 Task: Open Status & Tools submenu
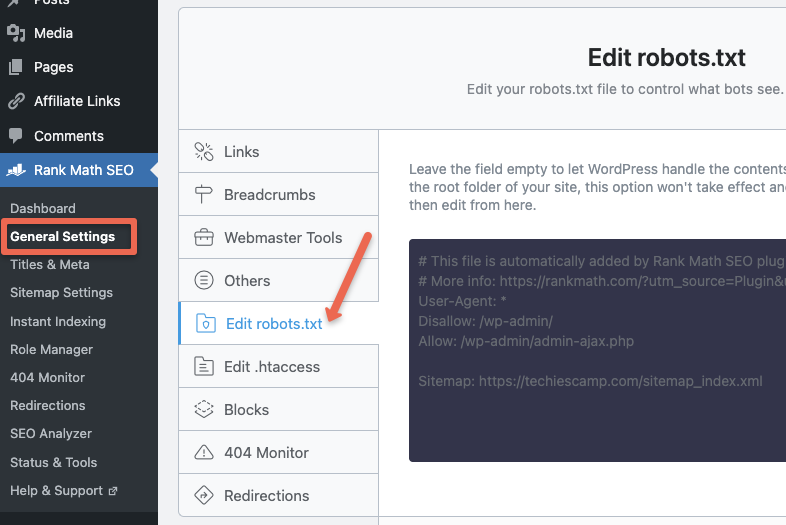54,462
